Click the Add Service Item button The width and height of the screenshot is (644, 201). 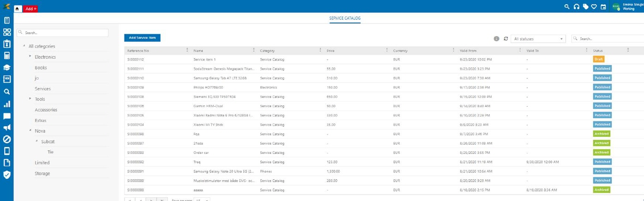click(142, 38)
